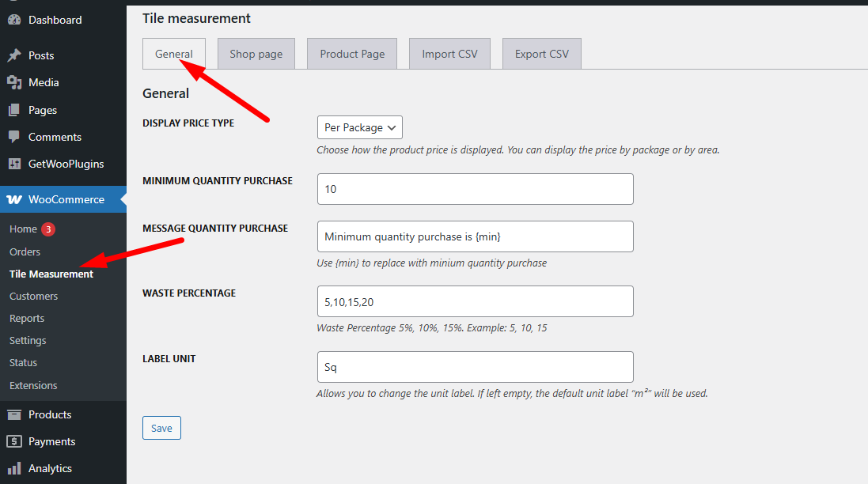This screenshot has width=868, height=484.
Task: Click the Pages icon in sidebar
Action: pos(14,110)
